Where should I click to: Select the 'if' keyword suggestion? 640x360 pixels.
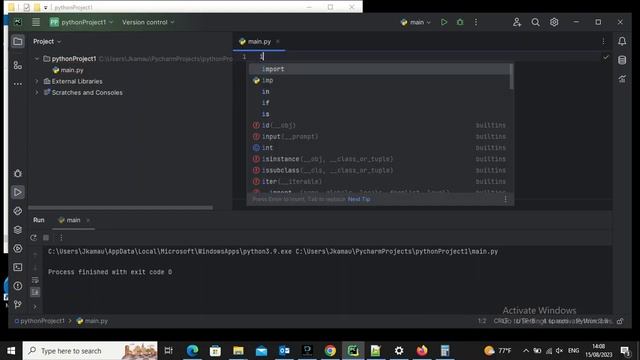click(379, 103)
